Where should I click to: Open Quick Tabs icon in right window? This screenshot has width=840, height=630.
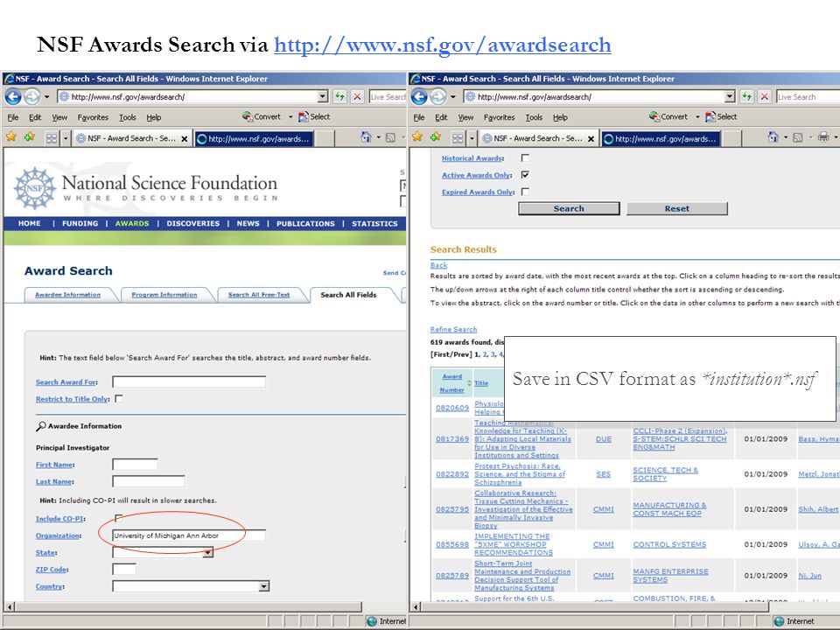point(458,138)
